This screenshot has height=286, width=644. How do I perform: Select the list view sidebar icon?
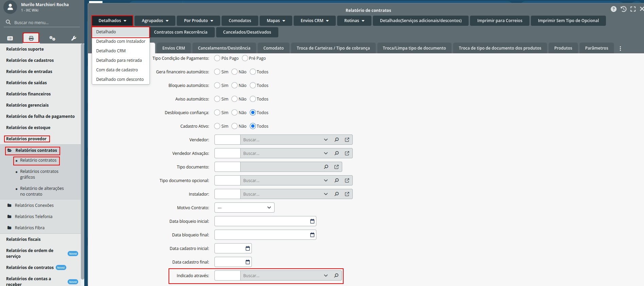pyautogui.click(x=10, y=38)
